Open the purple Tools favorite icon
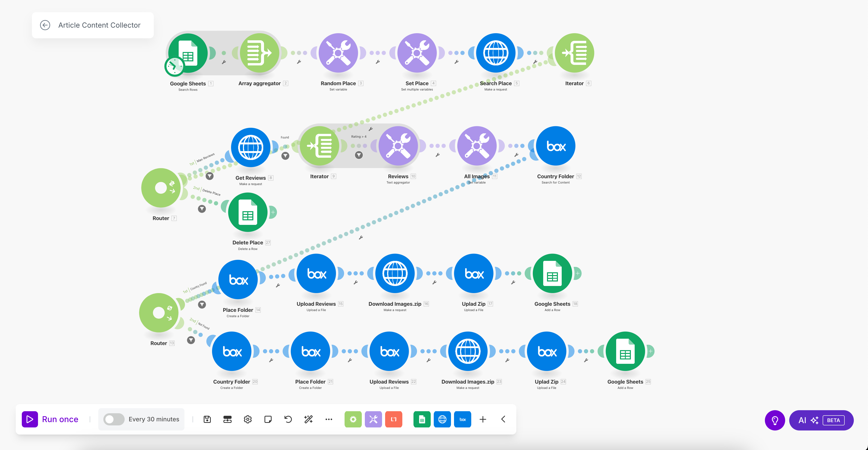 point(373,419)
